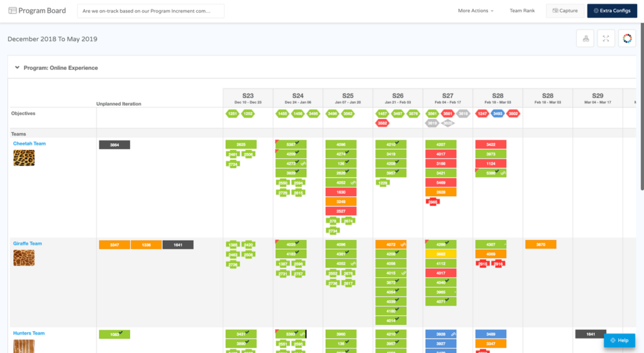Image resolution: width=644 pixels, height=353 pixels.
Task: Open the on-track question selector box
Action: click(151, 11)
